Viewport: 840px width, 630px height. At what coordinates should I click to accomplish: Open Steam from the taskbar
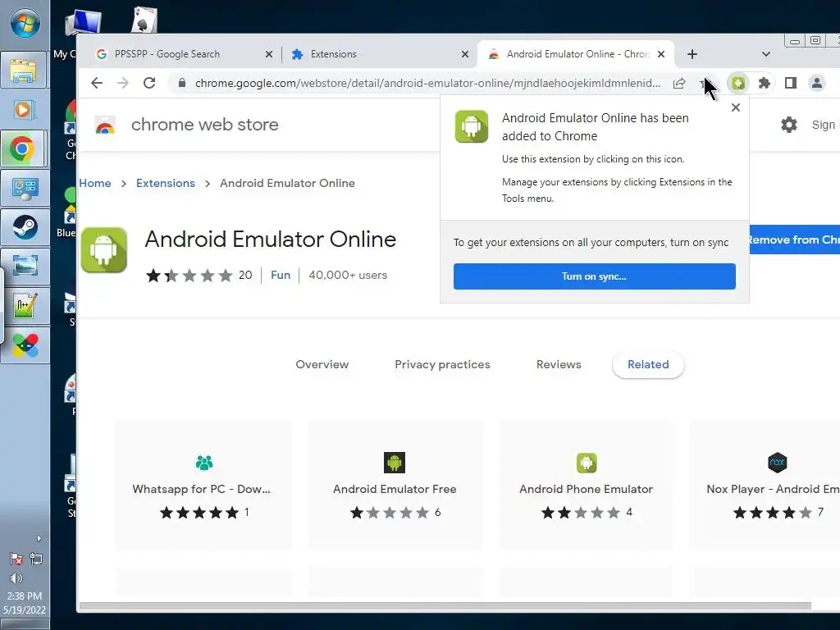click(25, 227)
